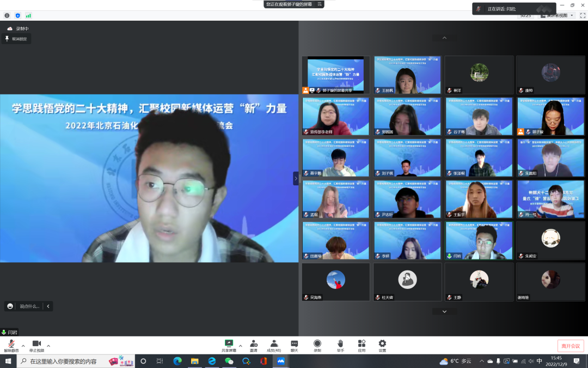
Task: Open the screen-share banner menu icon
Action: [x=320, y=4]
